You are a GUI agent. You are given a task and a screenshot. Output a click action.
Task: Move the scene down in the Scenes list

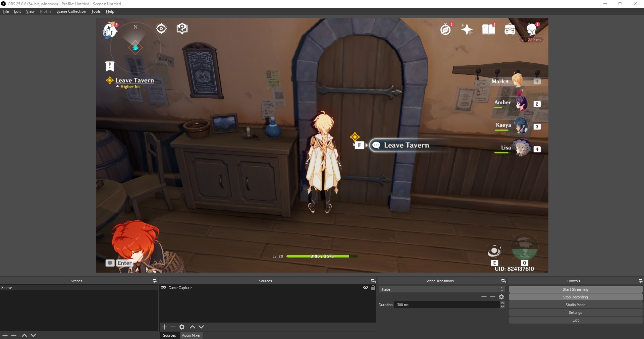coord(33,335)
